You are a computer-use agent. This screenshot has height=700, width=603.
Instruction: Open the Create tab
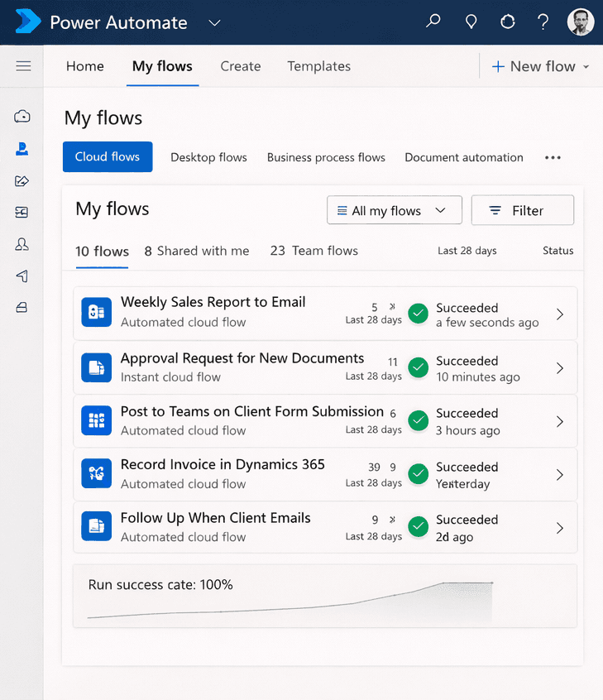pyautogui.click(x=241, y=66)
